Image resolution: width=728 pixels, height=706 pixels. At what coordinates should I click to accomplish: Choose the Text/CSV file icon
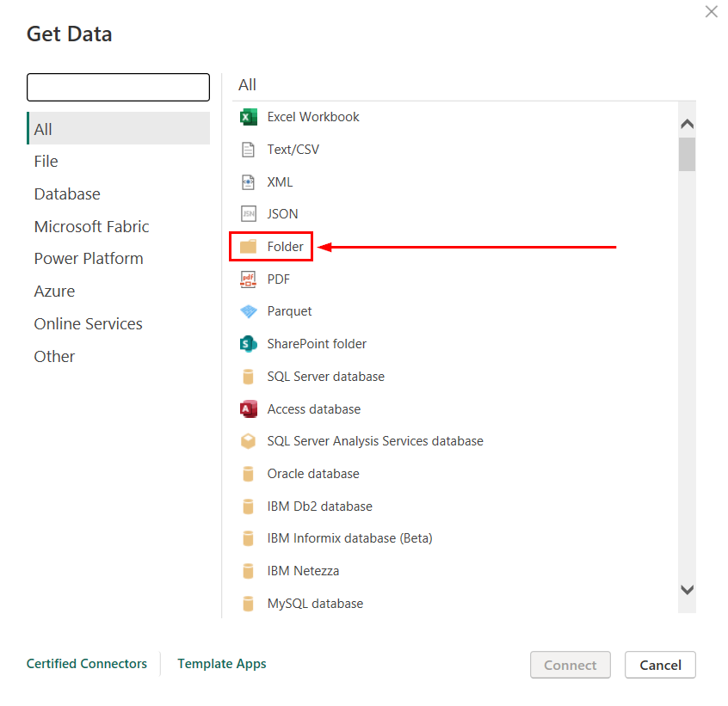click(x=249, y=150)
